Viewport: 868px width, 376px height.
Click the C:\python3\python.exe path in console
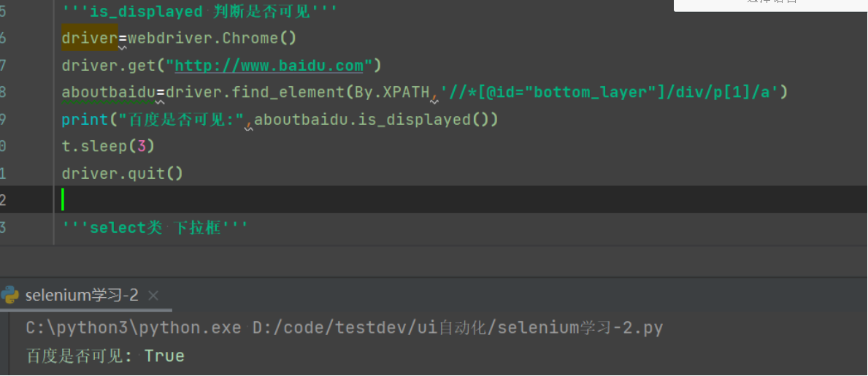pyautogui.click(x=133, y=328)
